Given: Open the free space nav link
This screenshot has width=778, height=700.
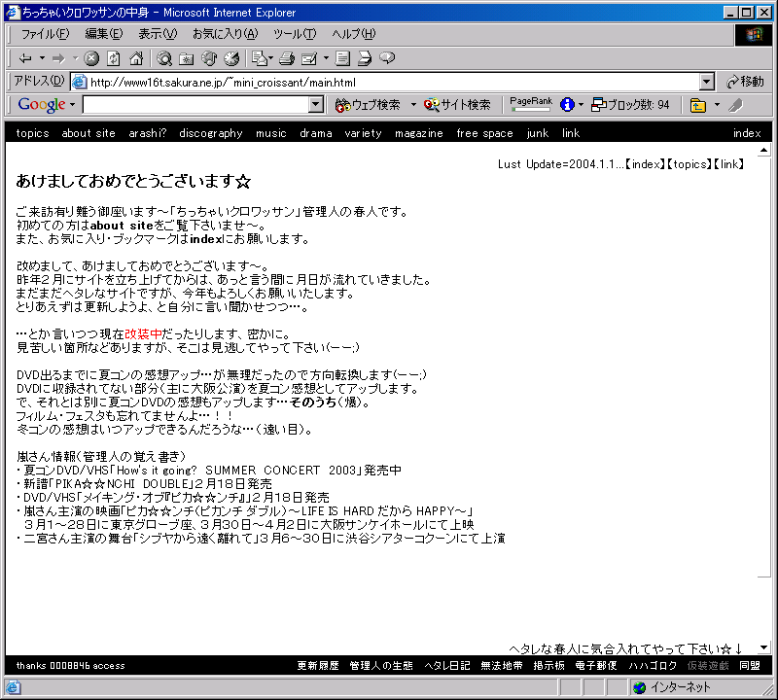Looking at the screenshot, I should [x=484, y=133].
